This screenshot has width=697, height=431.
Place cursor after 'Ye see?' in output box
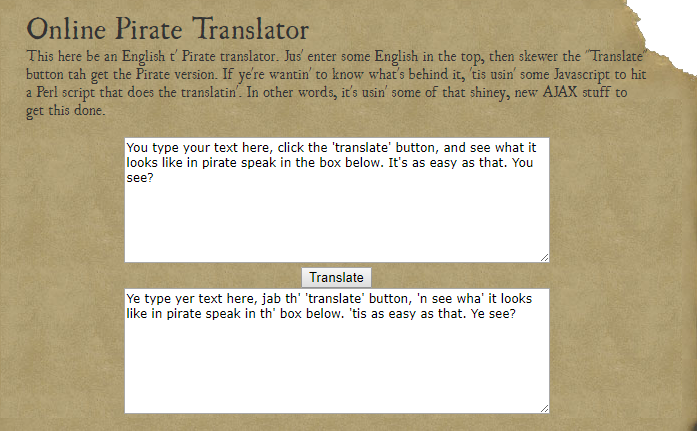click(517, 314)
